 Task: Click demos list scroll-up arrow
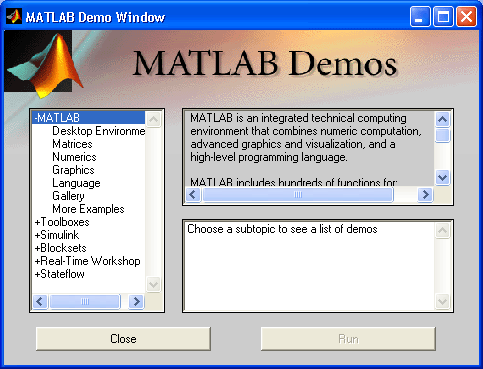click(x=443, y=230)
